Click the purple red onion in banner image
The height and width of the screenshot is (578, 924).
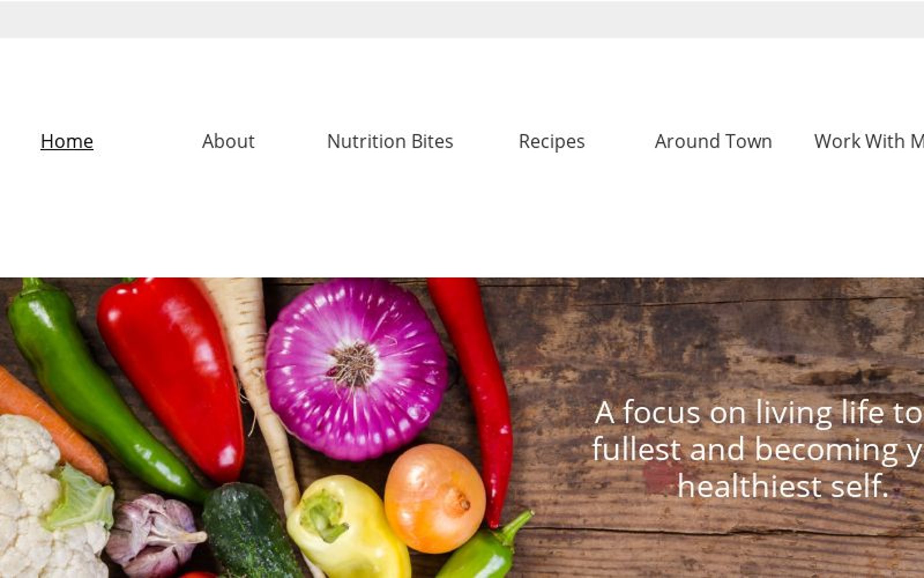(x=356, y=369)
